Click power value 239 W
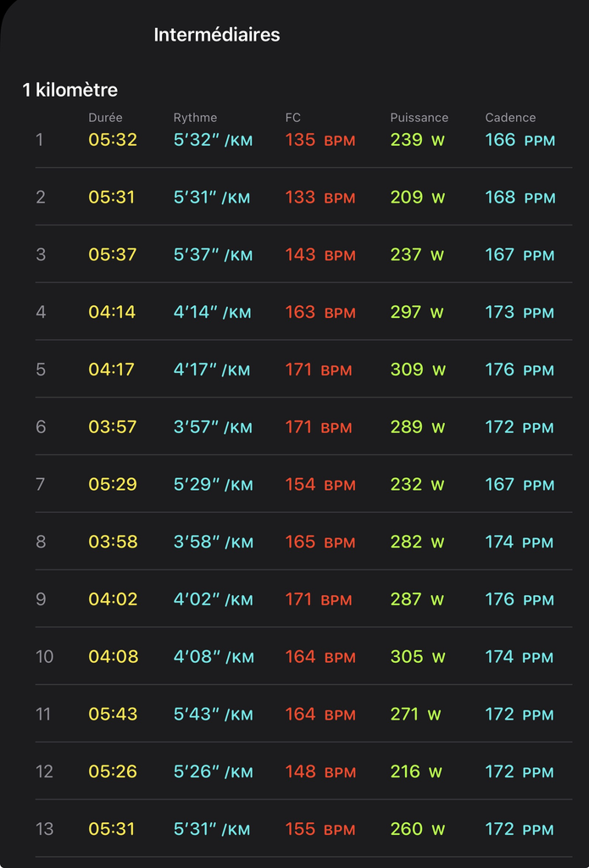The image size is (589, 868). click(418, 140)
